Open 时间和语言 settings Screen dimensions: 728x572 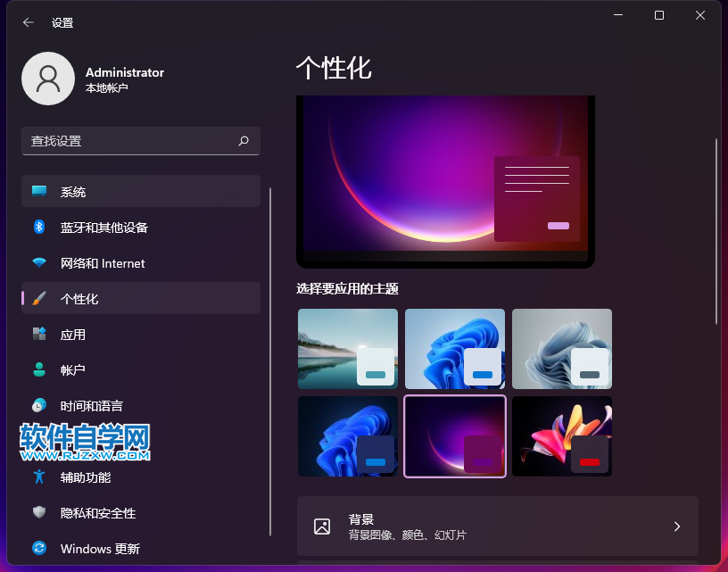pyautogui.click(x=141, y=405)
